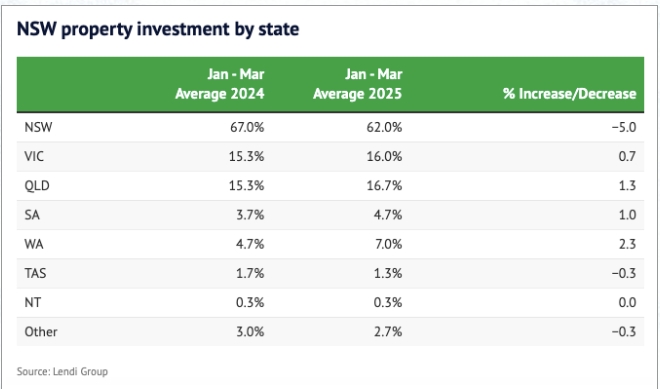The width and height of the screenshot is (660, 389).
Task: Click the VIC row label
Action: pos(34,157)
